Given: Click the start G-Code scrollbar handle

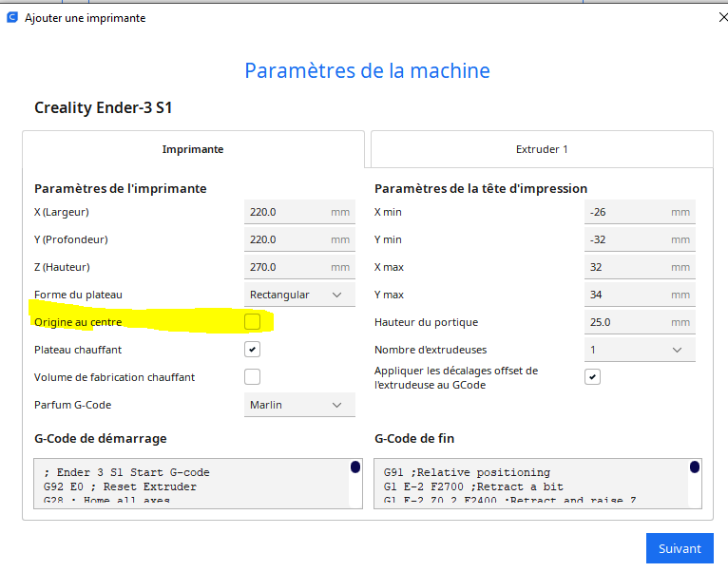Looking at the screenshot, I should [x=355, y=467].
